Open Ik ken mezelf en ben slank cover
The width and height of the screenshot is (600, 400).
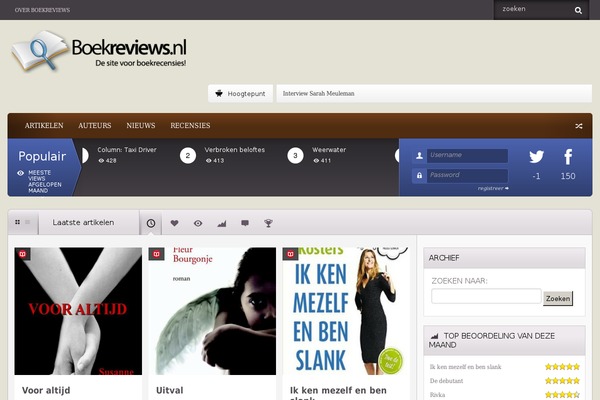[346, 311]
